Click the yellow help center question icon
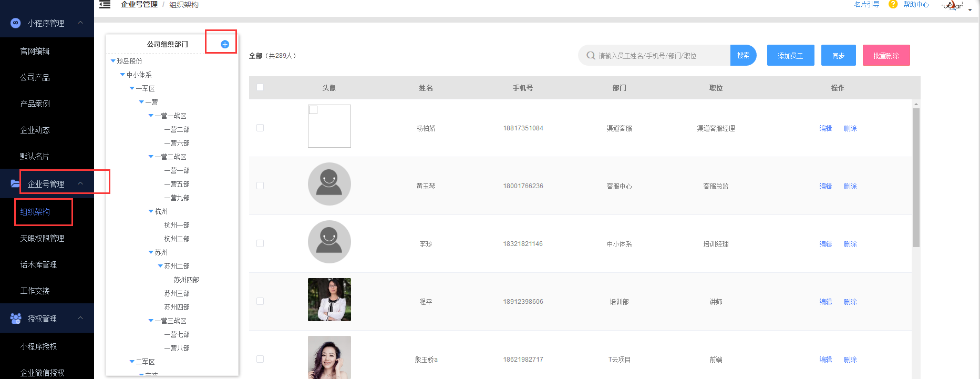 pyautogui.click(x=893, y=4)
